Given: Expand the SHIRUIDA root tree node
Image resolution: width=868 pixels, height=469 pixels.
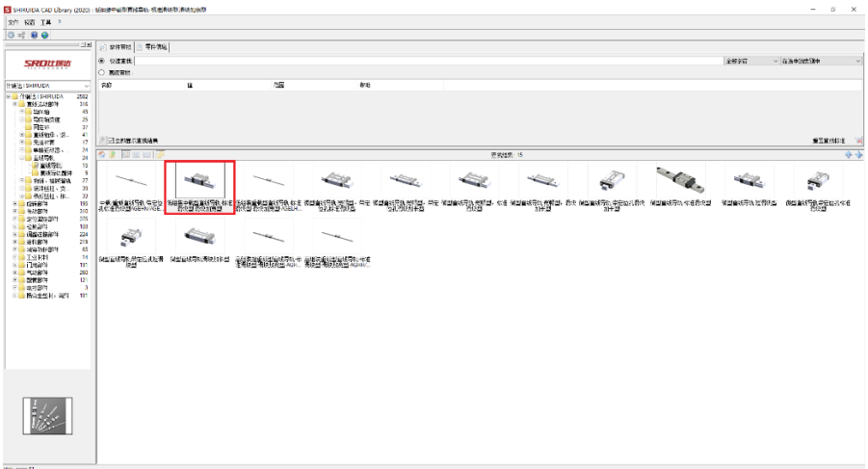Looking at the screenshot, I should pyautogui.click(x=8, y=97).
